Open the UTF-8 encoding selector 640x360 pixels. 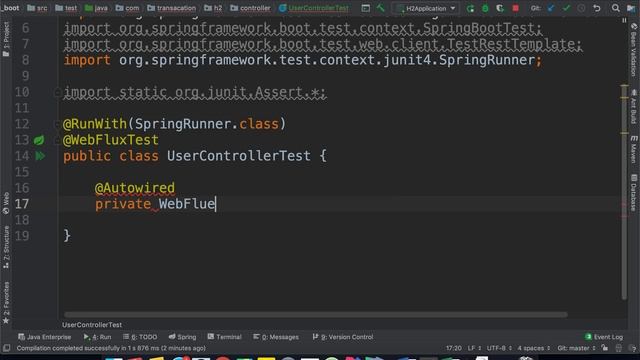point(499,348)
